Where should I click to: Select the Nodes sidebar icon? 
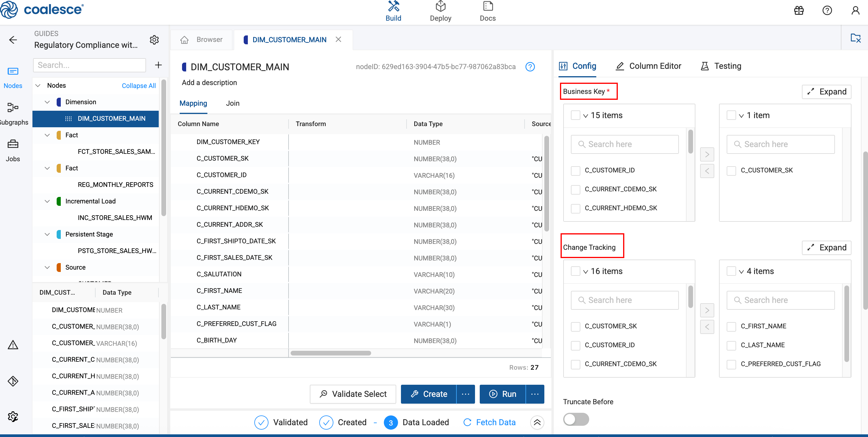click(x=13, y=77)
